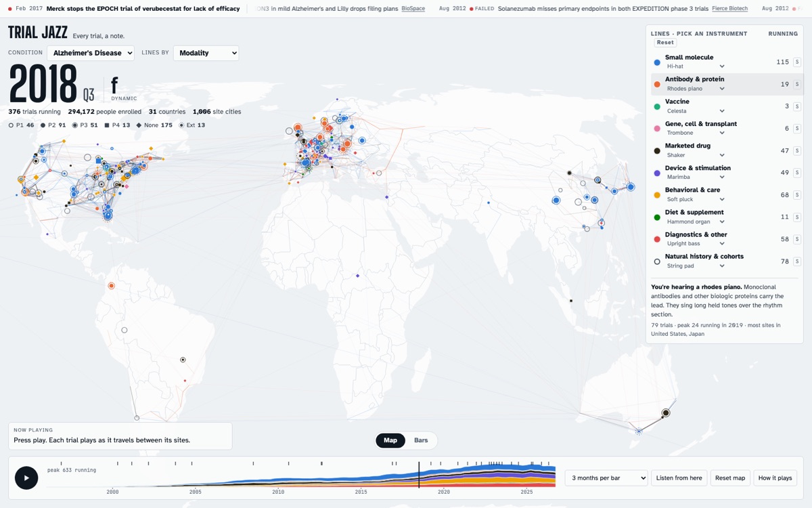
Task: Click the black Marketed drug color dot
Action: tap(657, 151)
